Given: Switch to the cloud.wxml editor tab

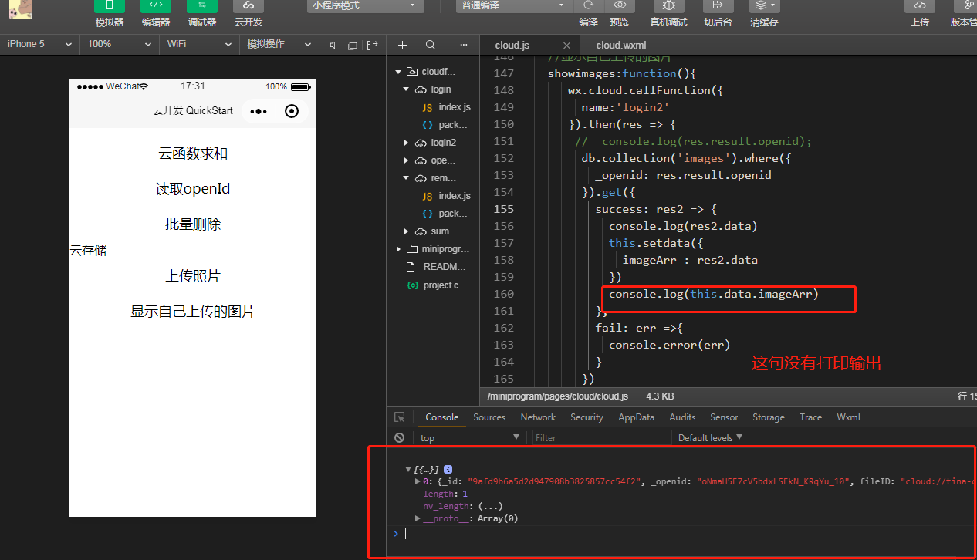Looking at the screenshot, I should coord(620,46).
